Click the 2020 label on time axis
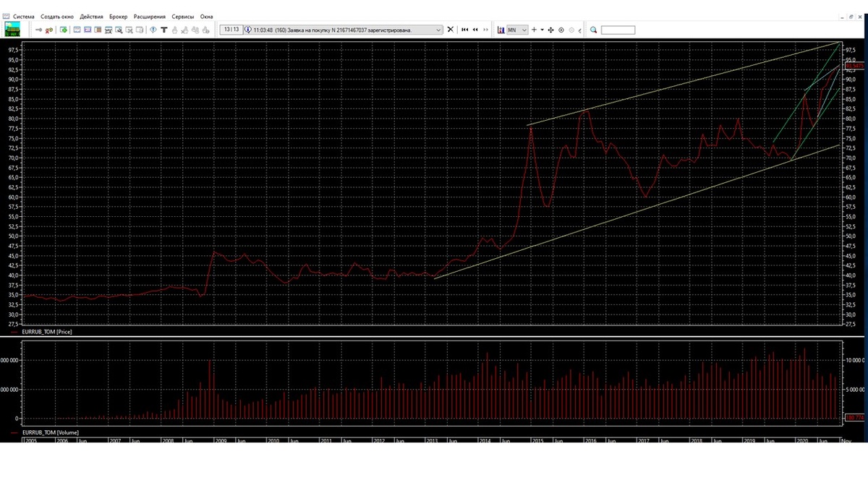Viewport: 868px width, 488px height. 802,440
